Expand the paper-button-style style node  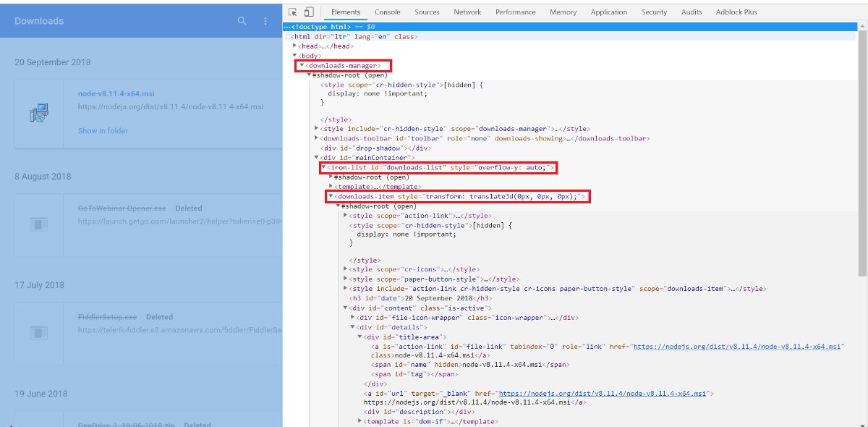click(x=346, y=279)
